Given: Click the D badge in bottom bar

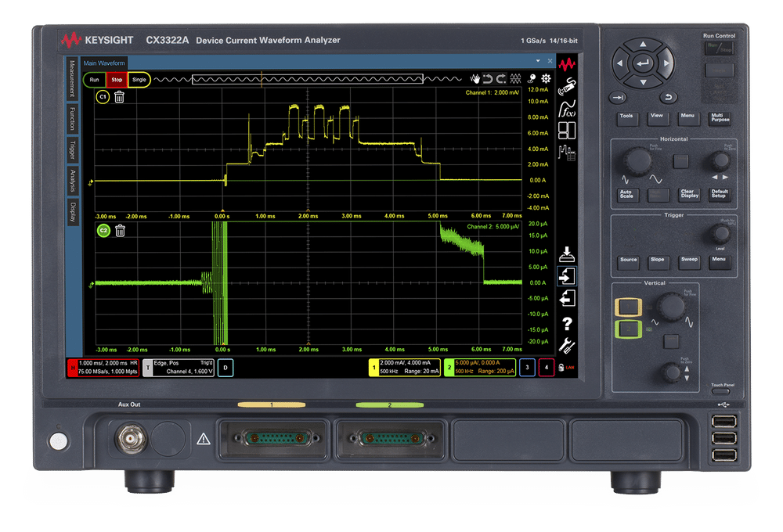Looking at the screenshot, I should (226, 368).
